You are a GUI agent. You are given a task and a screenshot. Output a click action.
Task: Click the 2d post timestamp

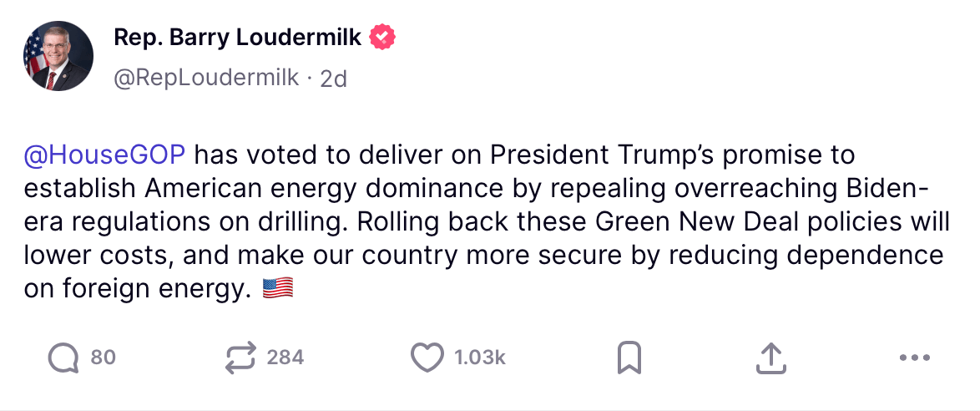[x=334, y=79]
